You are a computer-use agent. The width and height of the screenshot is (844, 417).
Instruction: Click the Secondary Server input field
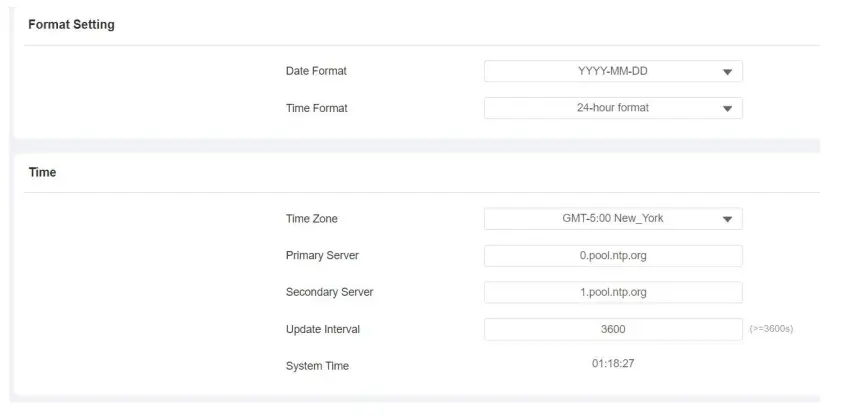613,292
